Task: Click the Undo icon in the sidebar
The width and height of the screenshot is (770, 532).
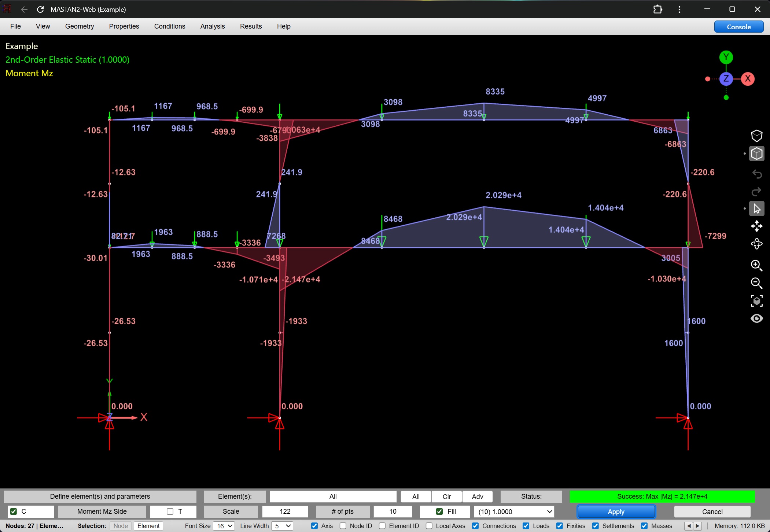Action: coord(757,174)
